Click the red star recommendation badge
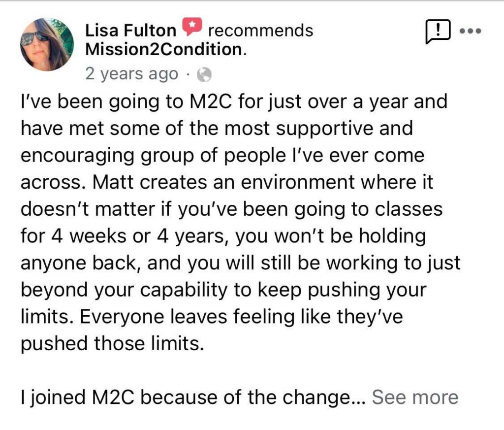This screenshot has height=430, width=504. point(192,27)
